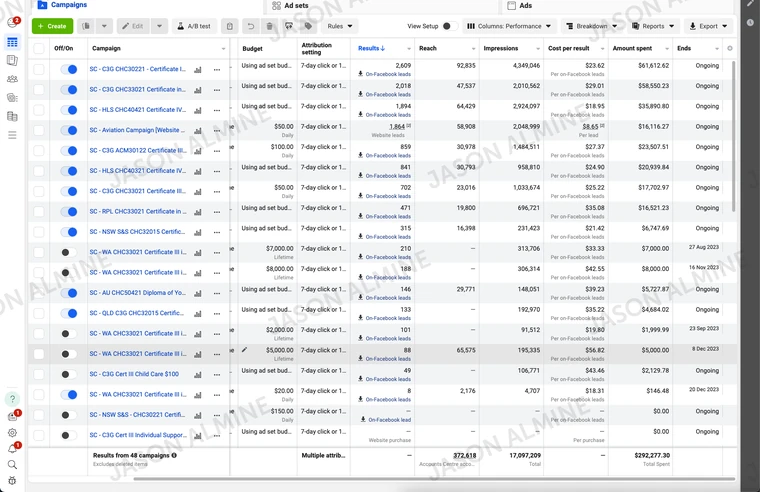View charts for SC - NSW S&S CHC32015
The width and height of the screenshot is (760, 492).
click(x=198, y=233)
